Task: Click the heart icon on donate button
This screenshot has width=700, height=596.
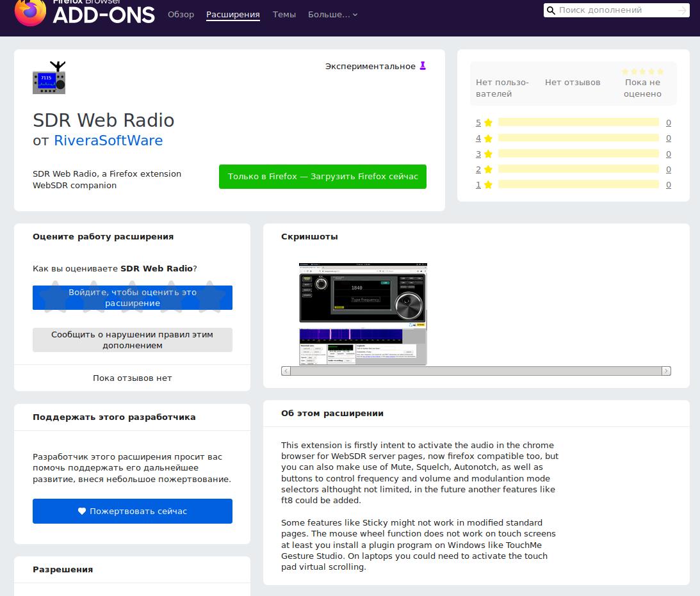Action: pyautogui.click(x=82, y=511)
